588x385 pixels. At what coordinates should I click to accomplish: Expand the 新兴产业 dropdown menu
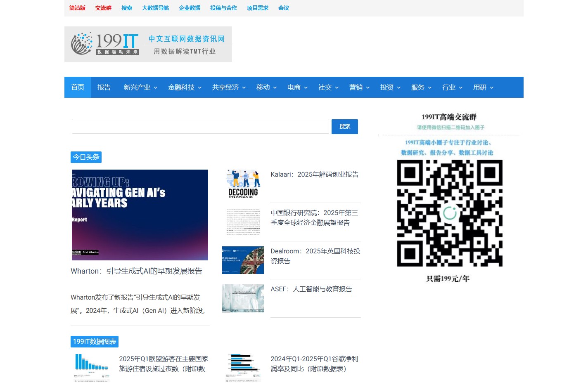(x=140, y=87)
